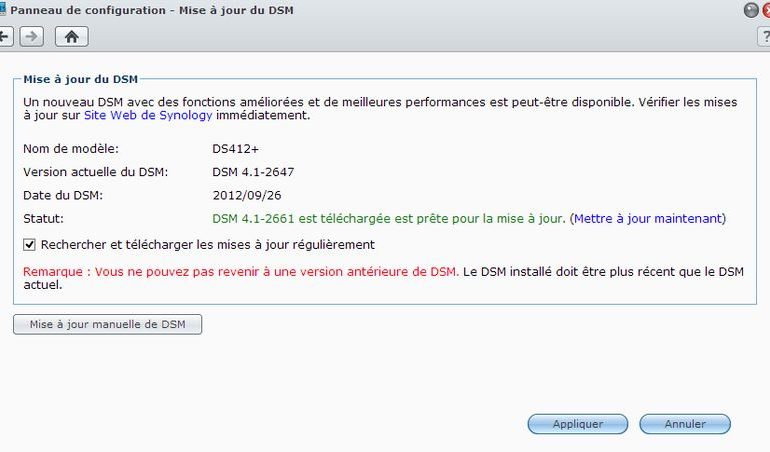
Task: Click the 'Date du DSM:' label
Action: pos(63,196)
